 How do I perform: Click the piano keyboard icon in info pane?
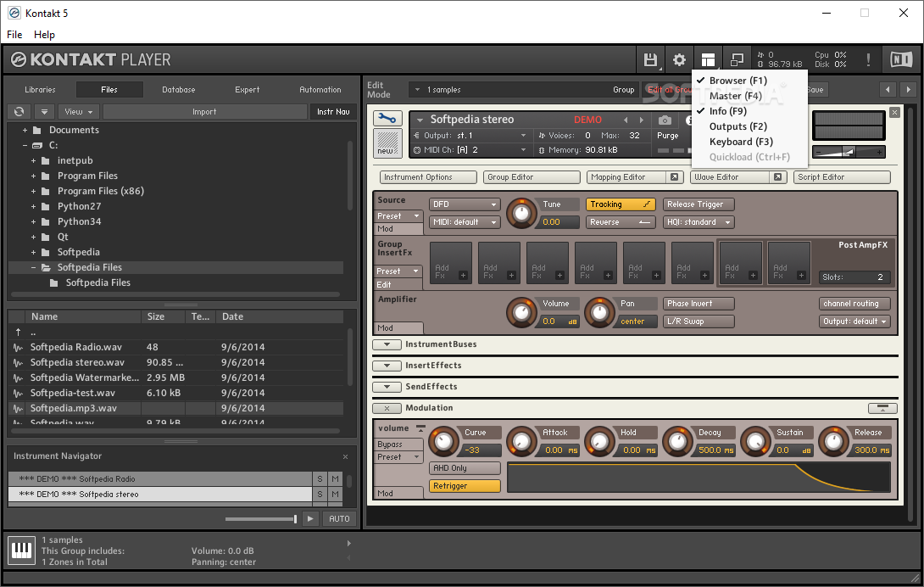[x=22, y=551]
